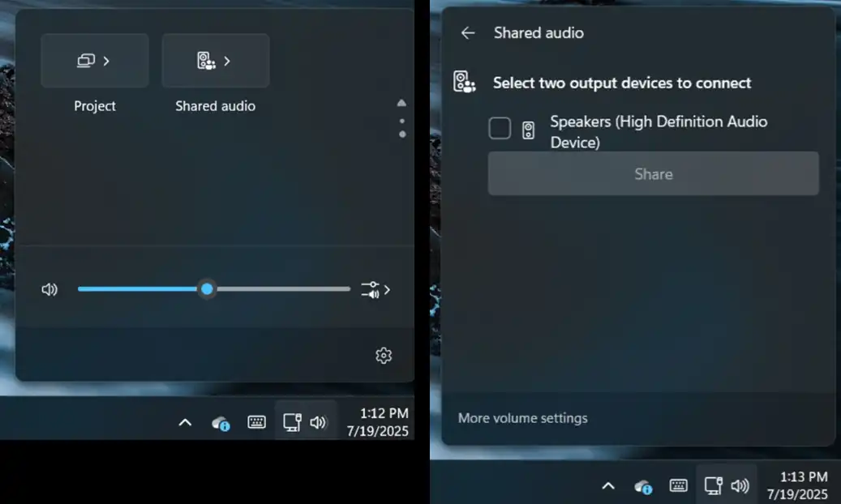The image size is (841, 504).
Task: Open the sound output selector next to slider
Action: point(375,289)
